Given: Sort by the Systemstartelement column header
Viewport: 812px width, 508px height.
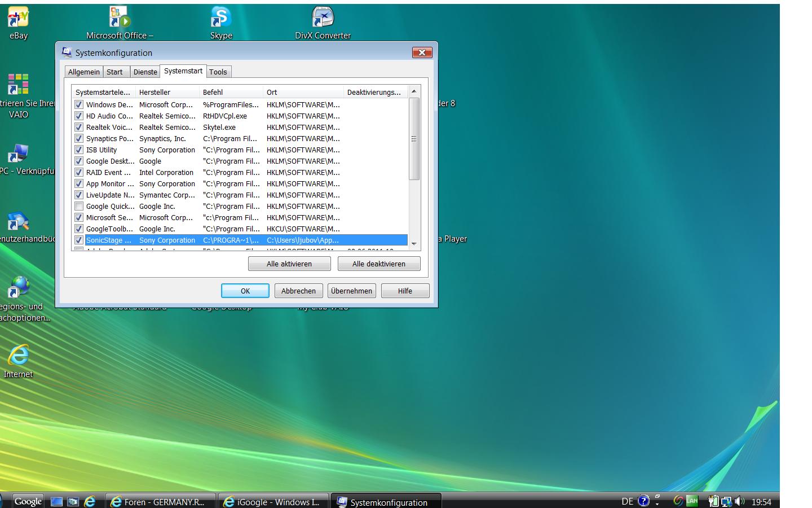Looking at the screenshot, I should (x=103, y=92).
